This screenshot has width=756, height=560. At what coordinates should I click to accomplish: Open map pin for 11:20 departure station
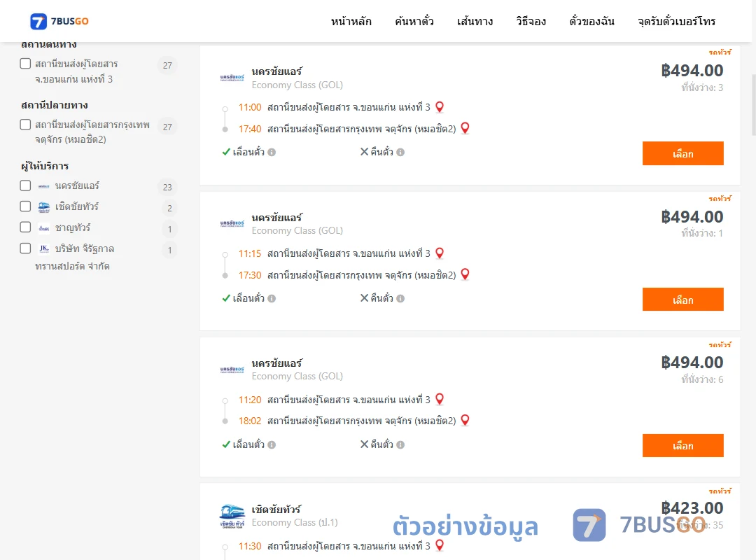(439, 400)
